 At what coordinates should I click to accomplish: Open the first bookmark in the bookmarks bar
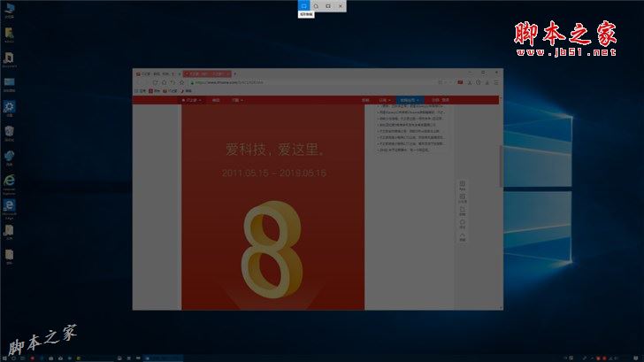[x=141, y=91]
